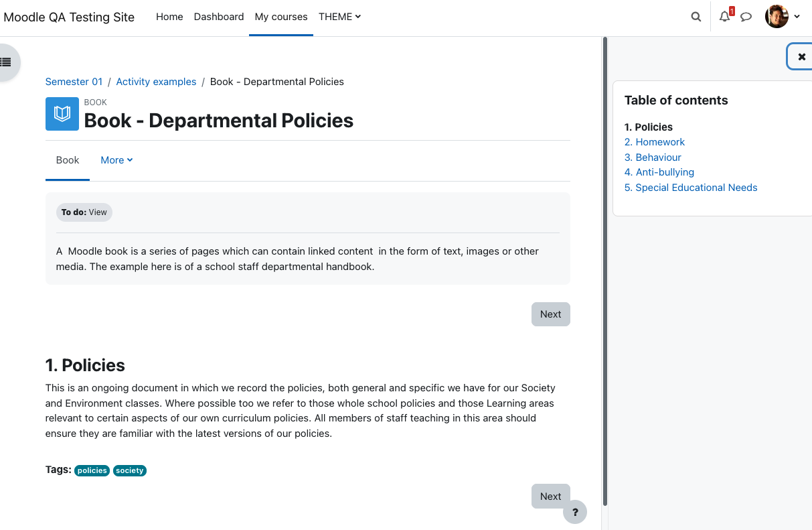The height and width of the screenshot is (530, 812).
Task: Select the Book tab
Action: 68,160
